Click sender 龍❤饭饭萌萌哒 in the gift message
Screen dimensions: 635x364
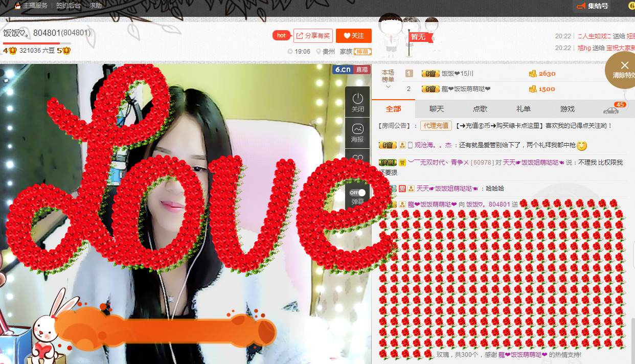point(433,204)
